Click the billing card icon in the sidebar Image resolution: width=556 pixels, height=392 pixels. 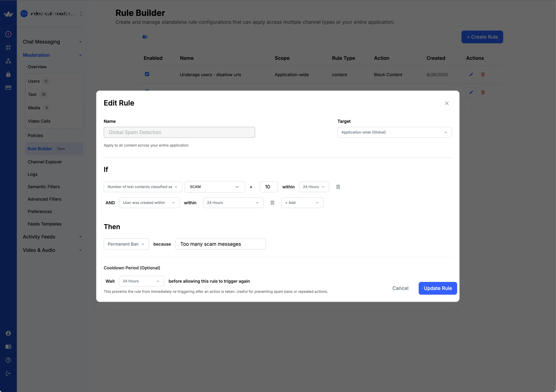(x=8, y=87)
